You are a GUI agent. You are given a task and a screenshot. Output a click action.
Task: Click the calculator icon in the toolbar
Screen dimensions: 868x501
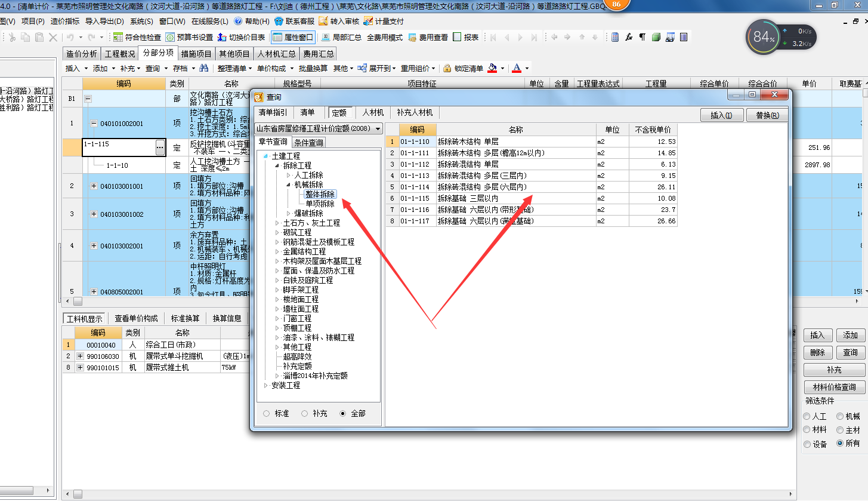[614, 37]
